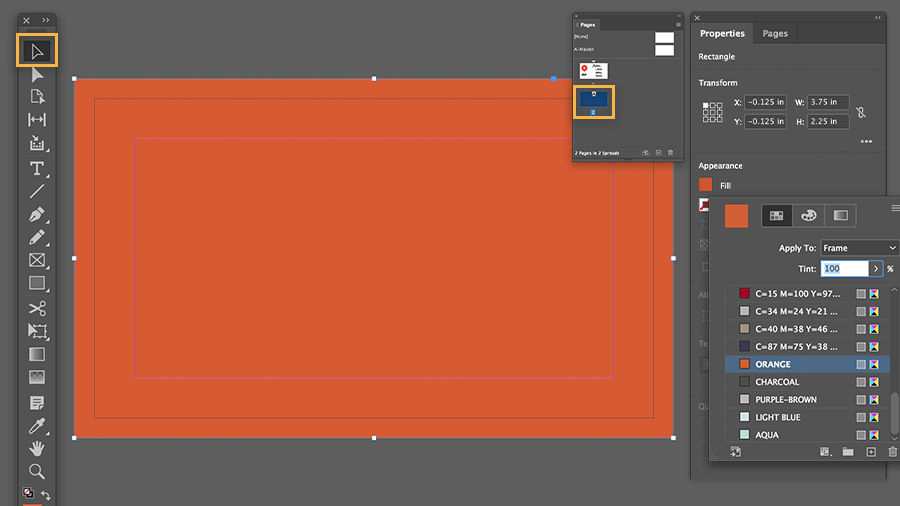Select page 2 thumbnail in Pages panel

tap(593, 99)
